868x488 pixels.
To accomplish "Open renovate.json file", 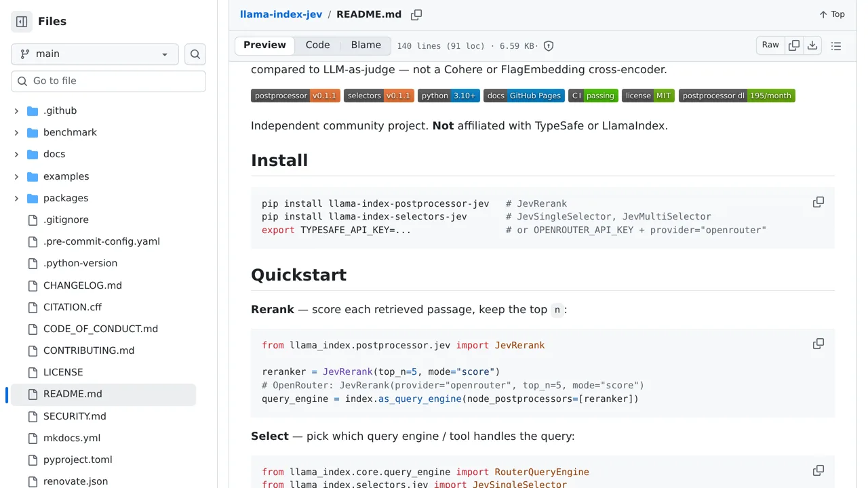I will [x=75, y=482].
